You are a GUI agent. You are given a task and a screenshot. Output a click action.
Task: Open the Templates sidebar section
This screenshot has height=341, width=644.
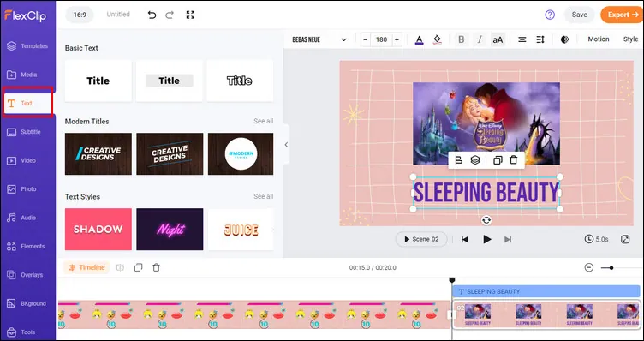(27, 46)
